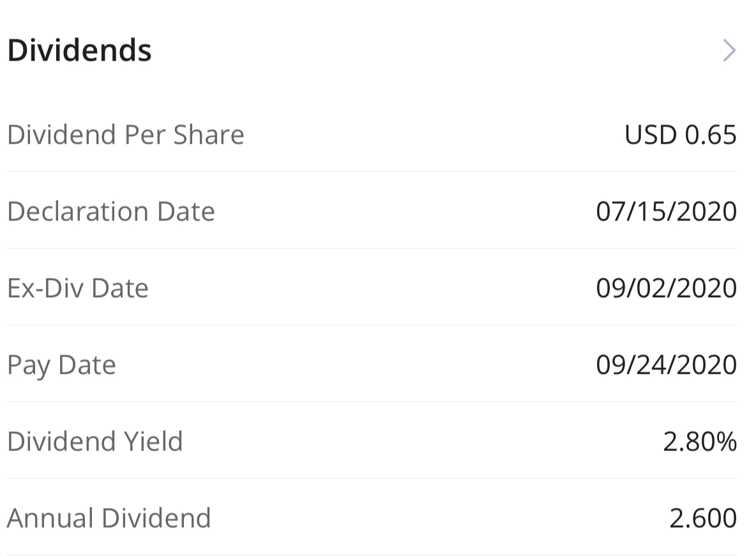This screenshot has width=756, height=556.
Task: Select the Declaration Date row label
Action: click(111, 212)
